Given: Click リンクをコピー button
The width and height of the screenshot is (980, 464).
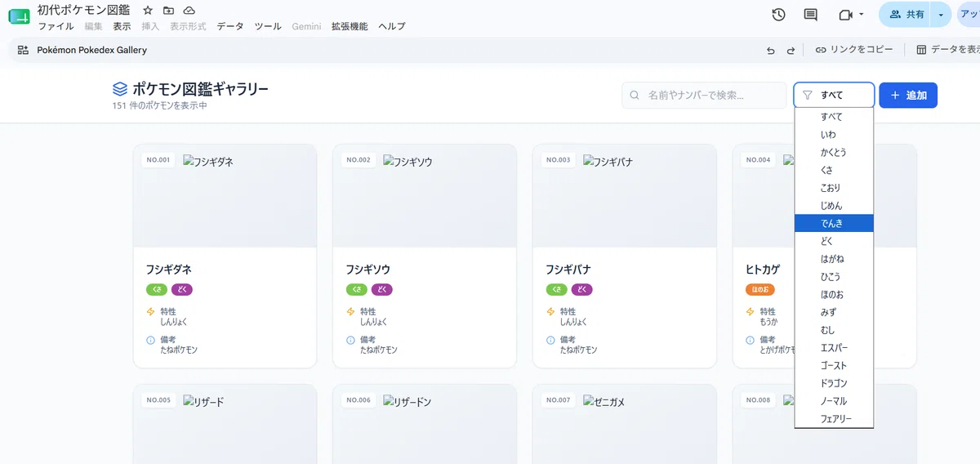Looking at the screenshot, I should pyautogui.click(x=853, y=50).
